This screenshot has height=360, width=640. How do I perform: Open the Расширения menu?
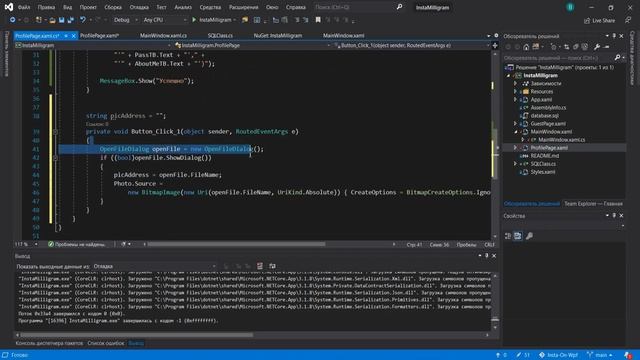(x=243, y=7)
